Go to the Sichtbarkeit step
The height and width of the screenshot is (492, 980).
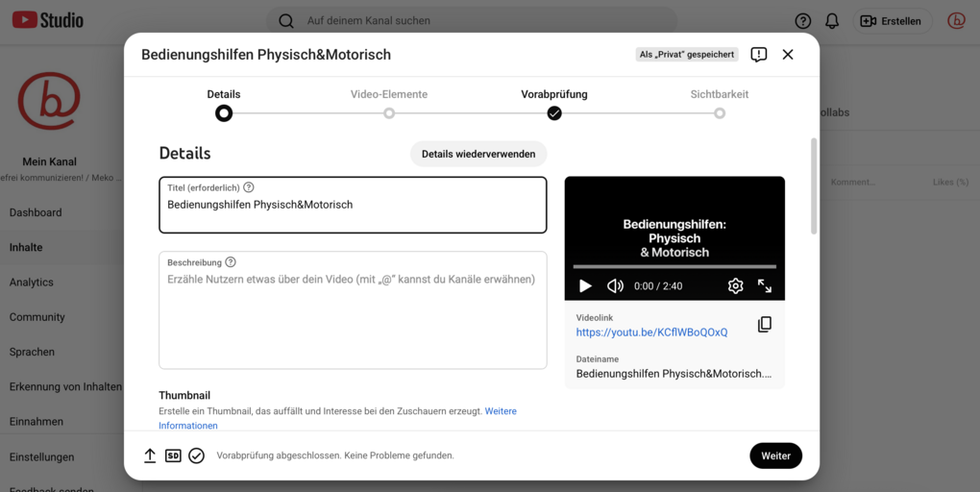(x=720, y=112)
